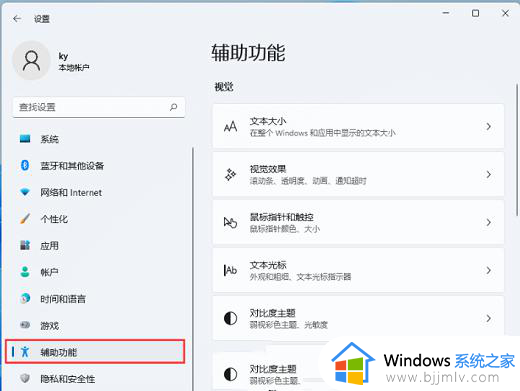Click the 文本大小 AA icon
Screen dimensions: 520x391
pos(230,126)
